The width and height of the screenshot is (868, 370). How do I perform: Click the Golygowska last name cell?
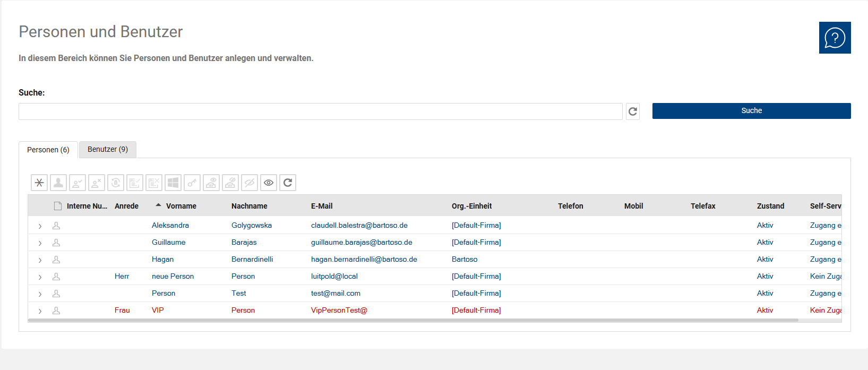(x=252, y=225)
